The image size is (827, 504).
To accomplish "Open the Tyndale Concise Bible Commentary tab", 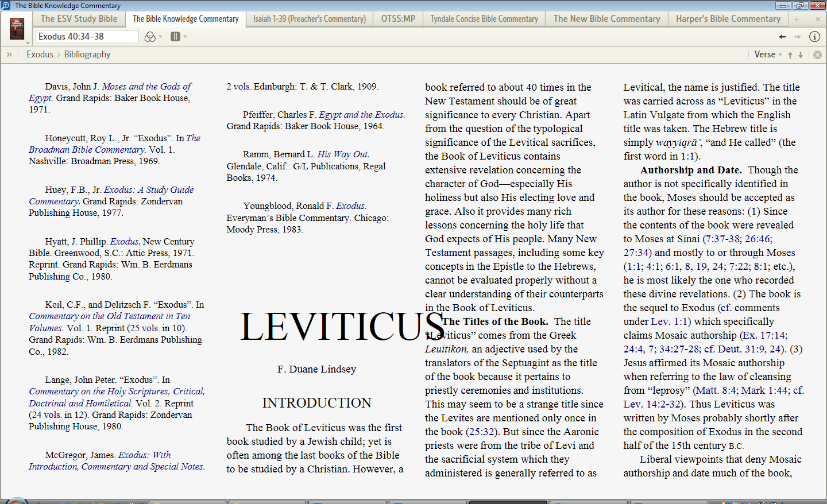I will point(484,19).
